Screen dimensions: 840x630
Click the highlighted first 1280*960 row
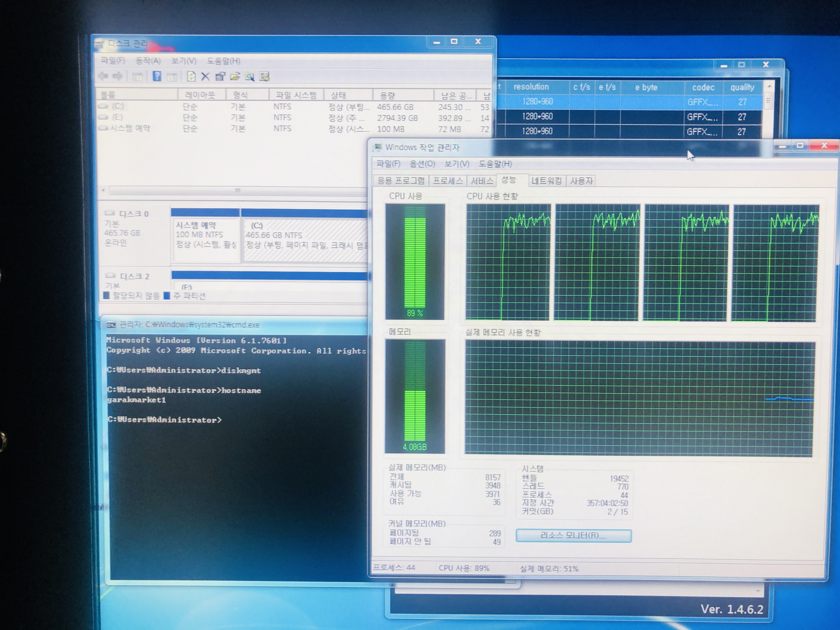[537, 102]
